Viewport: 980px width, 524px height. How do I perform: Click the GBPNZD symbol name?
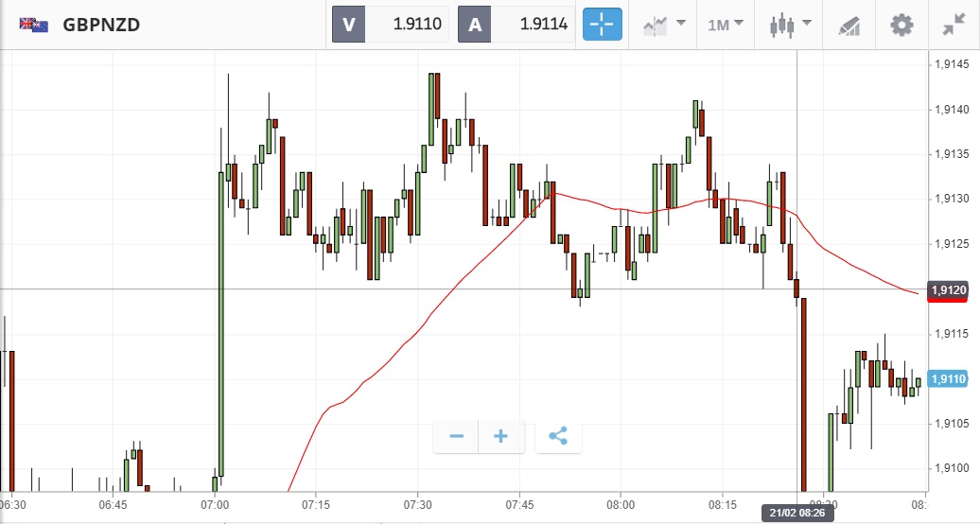(x=101, y=25)
